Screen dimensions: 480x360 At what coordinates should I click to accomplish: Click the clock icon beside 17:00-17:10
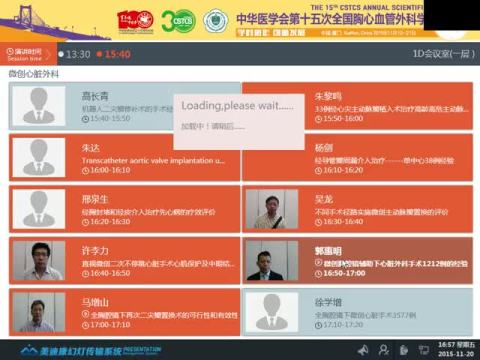[x=85, y=325]
